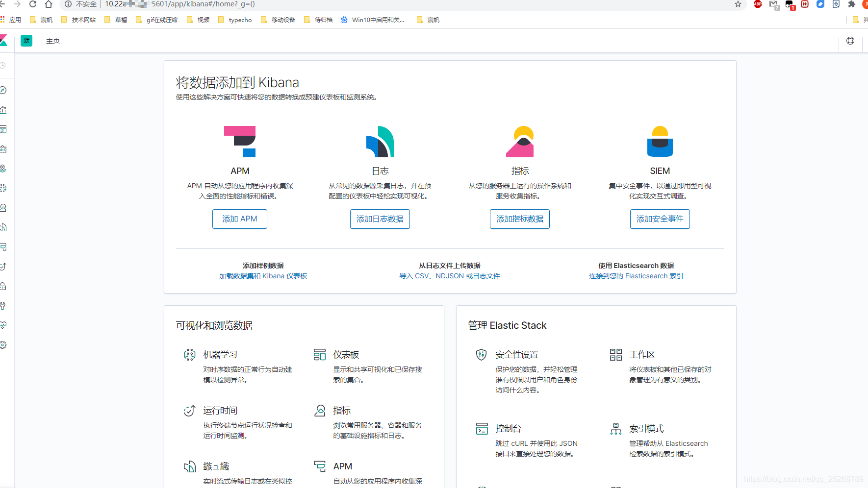This screenshot has width=868, height=488.
Task: Click the 日志 logs solution logo
Action: click(x=380, y=142)
